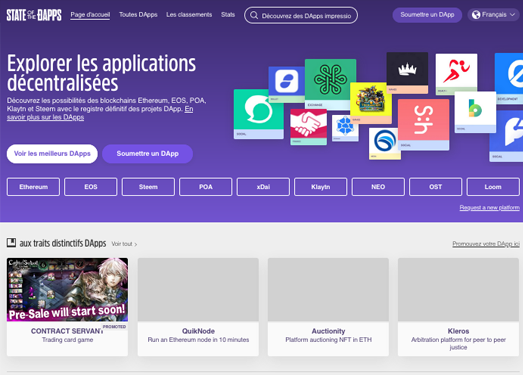The width and height of the screenshot is (523, 375).
Task: Expand the Français language dropdown
Action: [493, 15]
